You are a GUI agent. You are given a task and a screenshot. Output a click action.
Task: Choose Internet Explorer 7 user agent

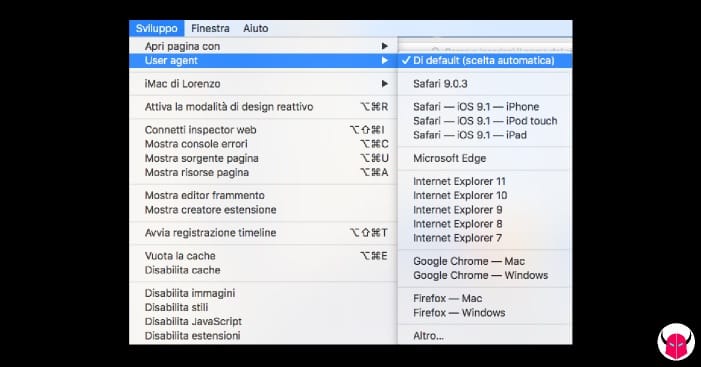tap(485, 238)
